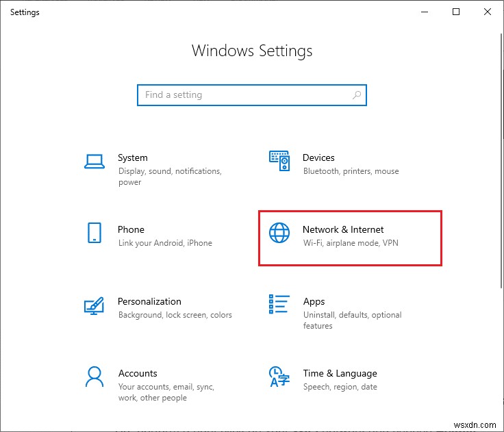504x432 pixels.
Task: Open the Network & Internet globe icon
Action: click(279, 233)
